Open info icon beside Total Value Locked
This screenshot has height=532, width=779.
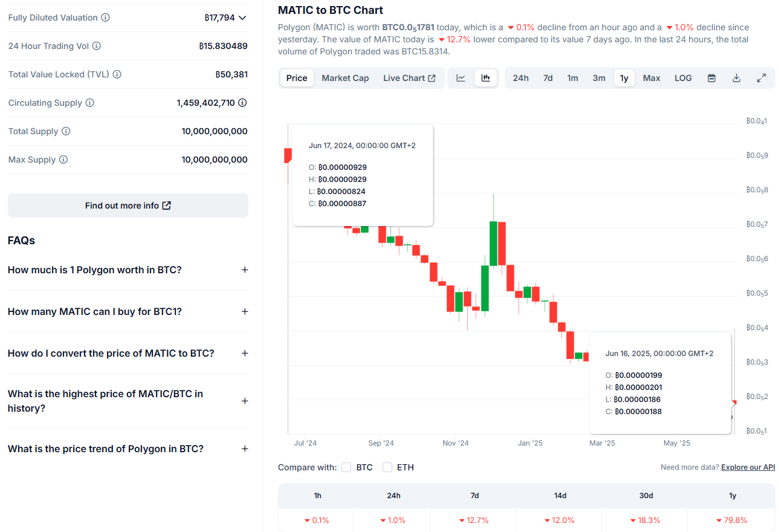click(117, 74)
